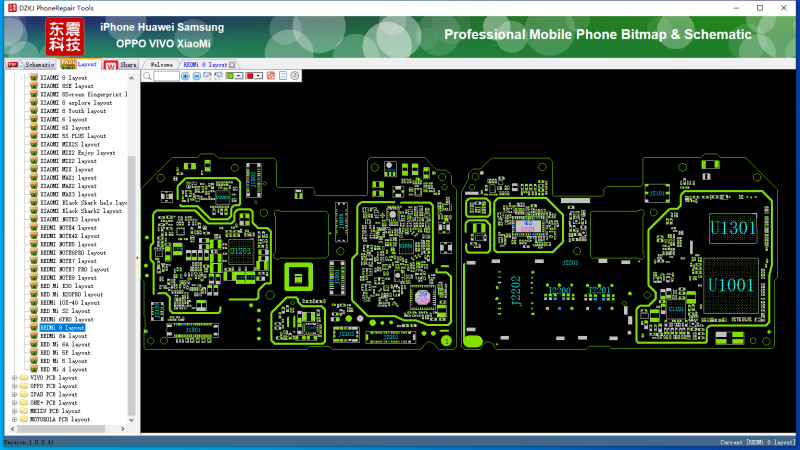Select XIAOMI Black Shark2 layout item
Image resolution: width=800 pixels, height=450 pixels.
click(81, 211)
